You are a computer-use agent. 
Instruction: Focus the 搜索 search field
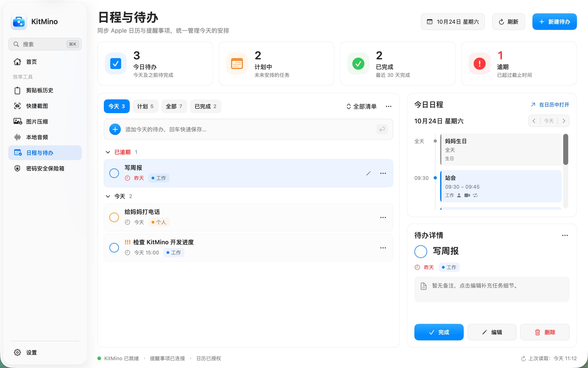45,44
